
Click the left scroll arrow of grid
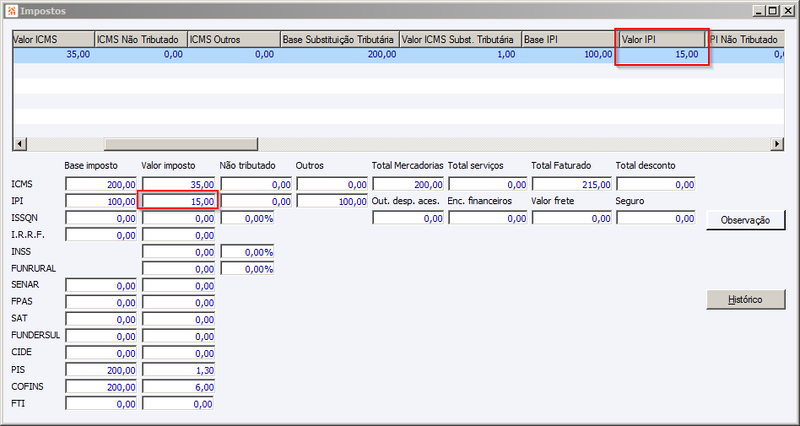point(19,144)
